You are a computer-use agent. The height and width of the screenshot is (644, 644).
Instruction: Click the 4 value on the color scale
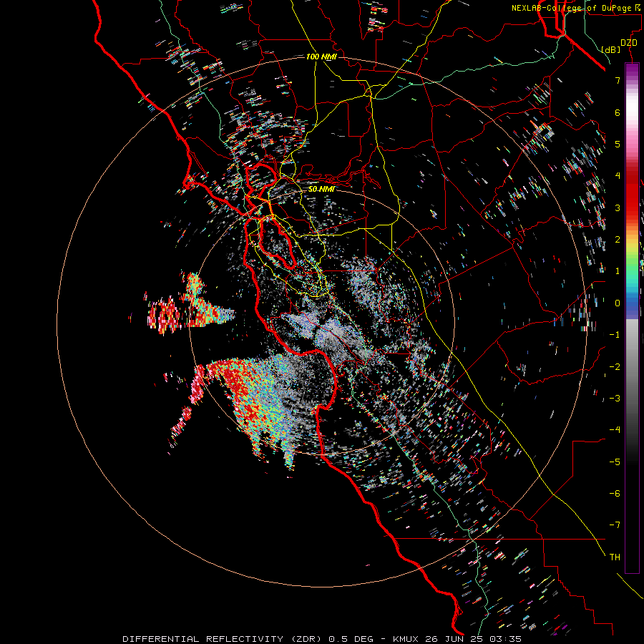click(x=618, y=176)
